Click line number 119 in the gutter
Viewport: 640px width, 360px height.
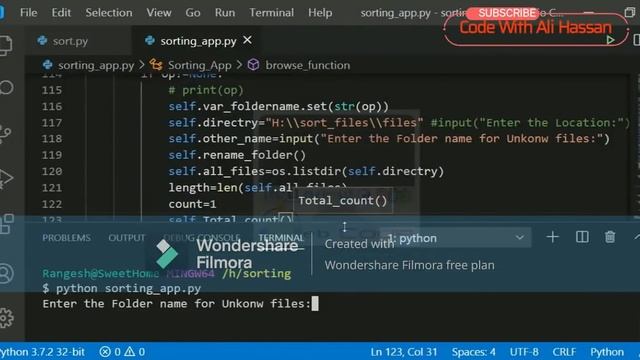click(52, 155)
